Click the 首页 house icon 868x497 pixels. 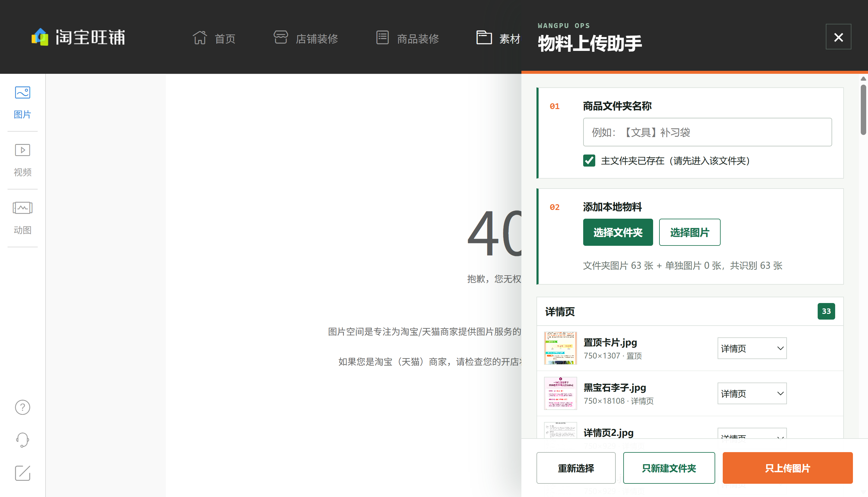200,37
